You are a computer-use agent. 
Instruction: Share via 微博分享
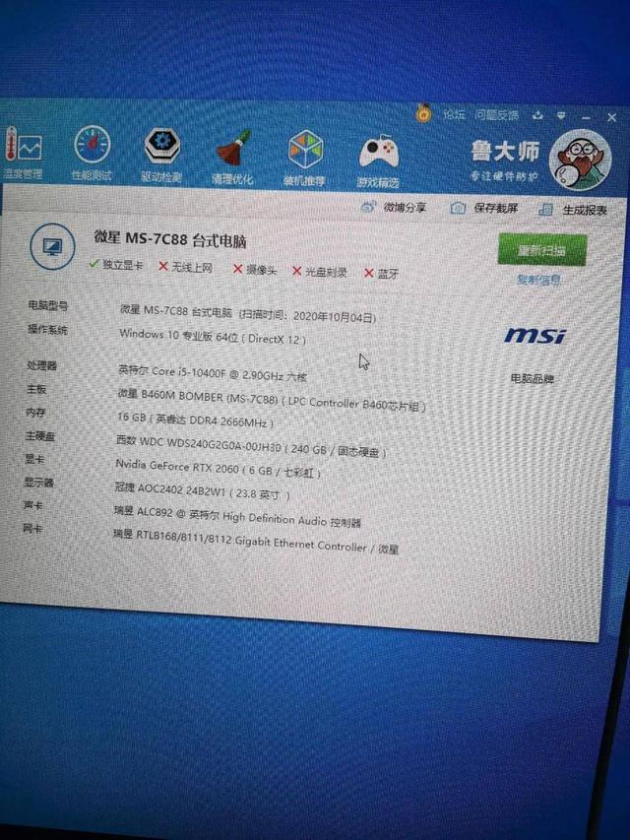[394, 208]
